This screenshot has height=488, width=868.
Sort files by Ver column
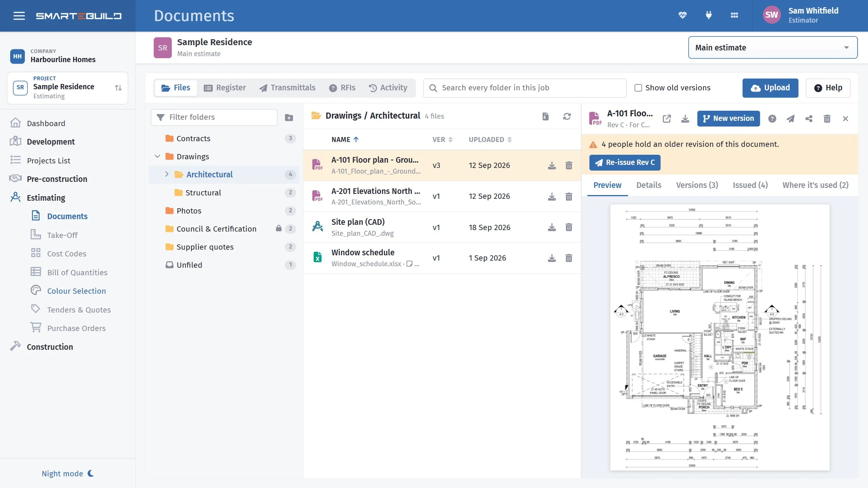pos(442,139)
